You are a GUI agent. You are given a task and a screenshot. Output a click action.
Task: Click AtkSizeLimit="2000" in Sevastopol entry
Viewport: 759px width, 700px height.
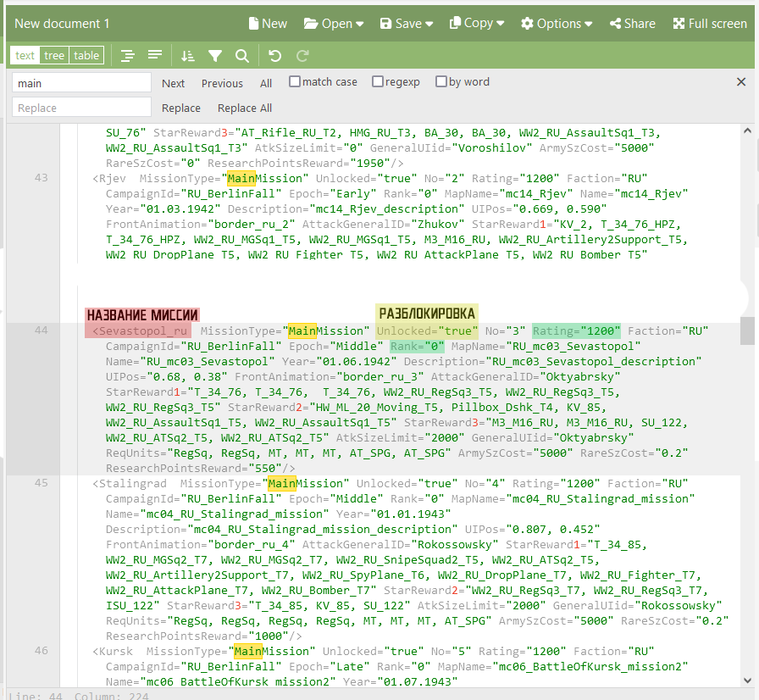(x=401, y=438)
